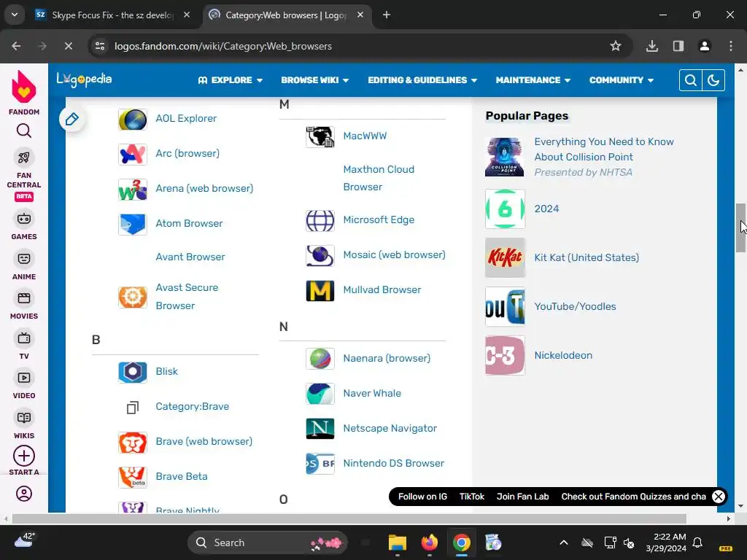Screen dimensions: 747x560
Task: Open the Games controller icon in sidebar
Action: (x=24, y=219)
